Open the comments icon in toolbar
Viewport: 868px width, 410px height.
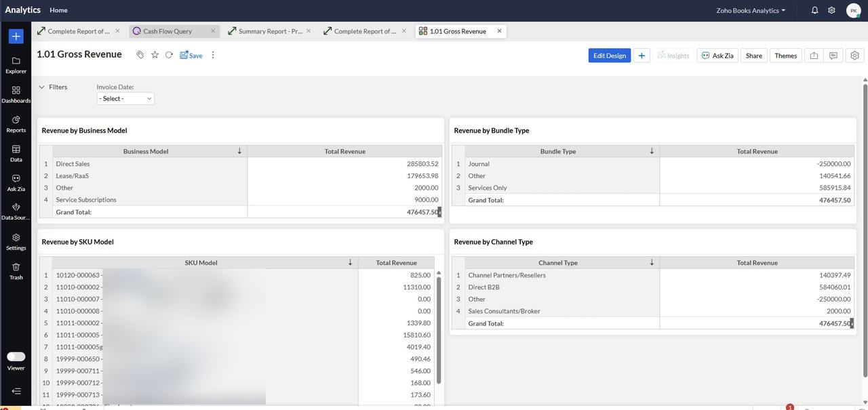(x=833, y=56)
